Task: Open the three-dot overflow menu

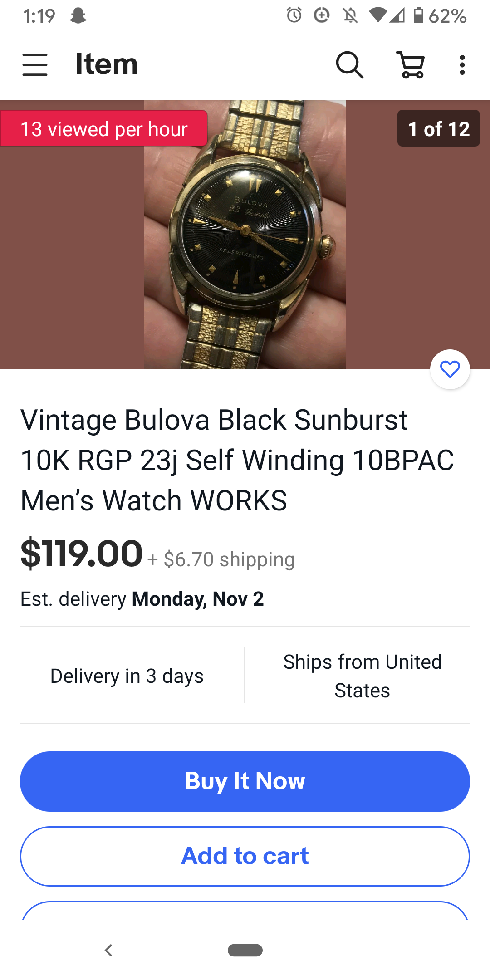Action: click(462, 65)
